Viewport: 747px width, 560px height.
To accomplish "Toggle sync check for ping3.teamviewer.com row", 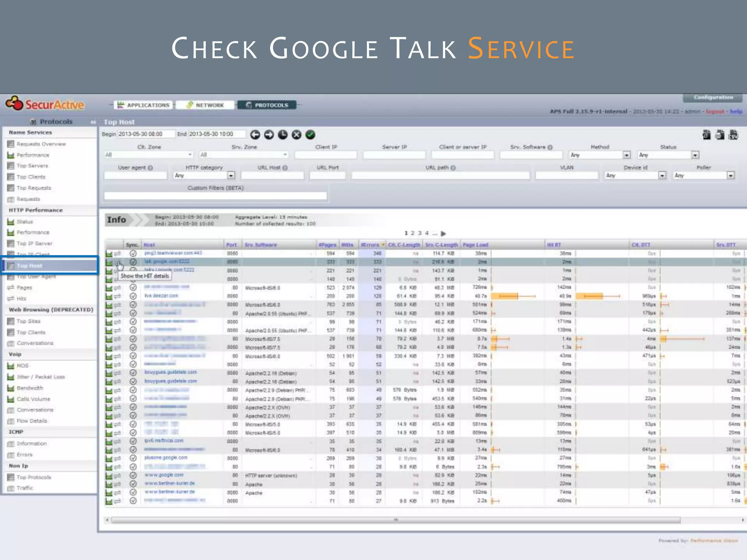I will pyautogui.click(x=133, y=253).
